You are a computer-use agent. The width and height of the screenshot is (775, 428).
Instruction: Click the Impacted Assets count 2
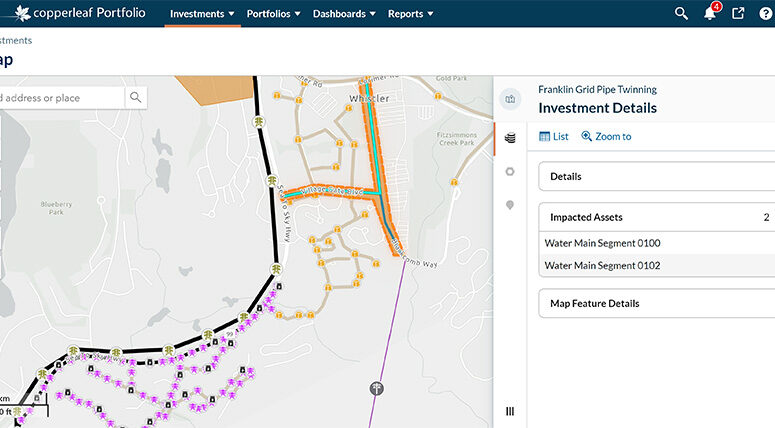766,217
